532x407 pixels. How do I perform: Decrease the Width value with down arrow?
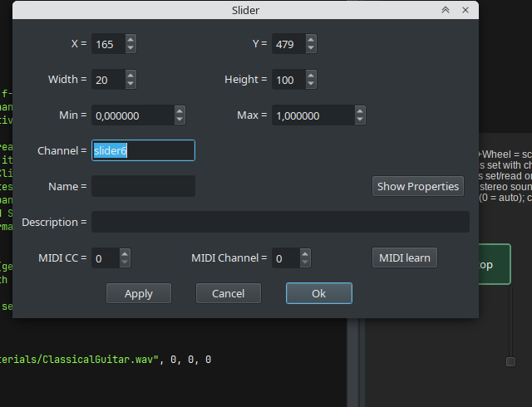pyautogui.click(x=131, y=84)
